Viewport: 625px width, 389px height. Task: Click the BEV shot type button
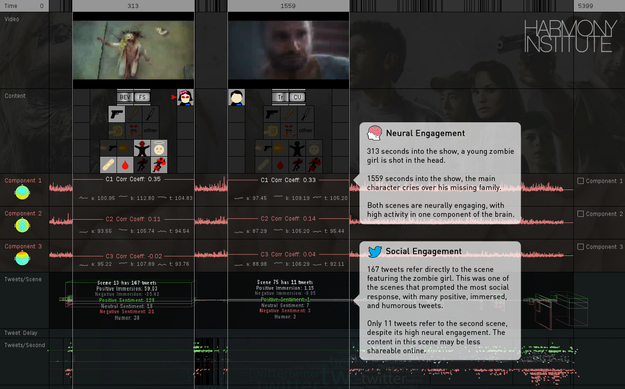pos(125,97)
